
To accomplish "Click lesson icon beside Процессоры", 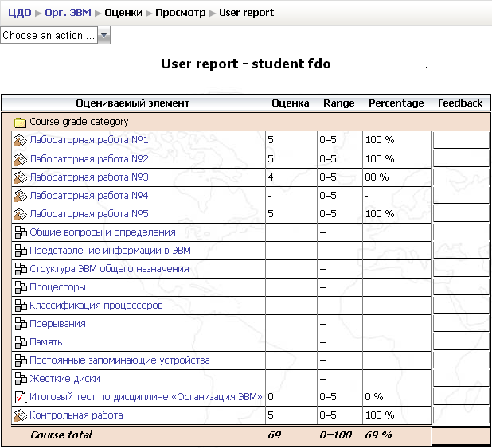I will [21, 287].
